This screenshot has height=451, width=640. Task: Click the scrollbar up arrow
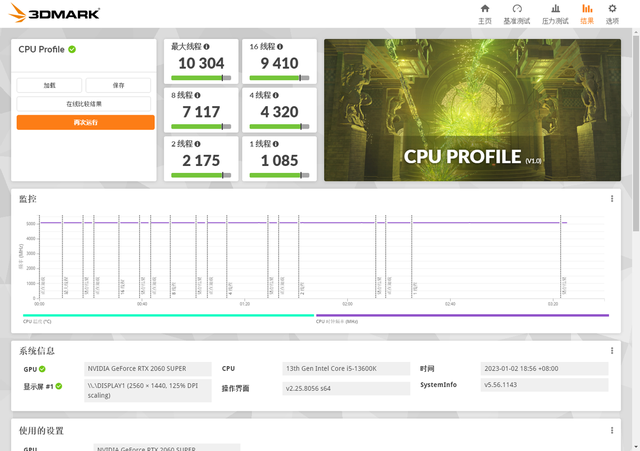click(636, 31)
